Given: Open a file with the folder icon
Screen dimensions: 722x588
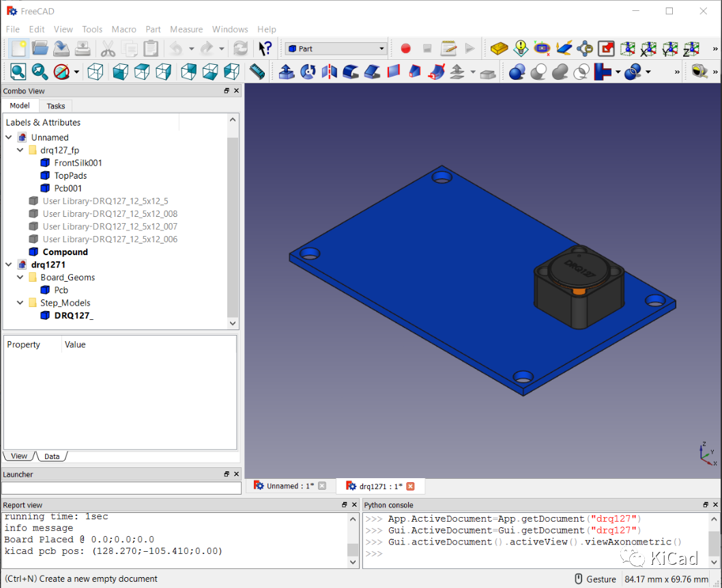Looking at the screenshot, I should (40, 48).
